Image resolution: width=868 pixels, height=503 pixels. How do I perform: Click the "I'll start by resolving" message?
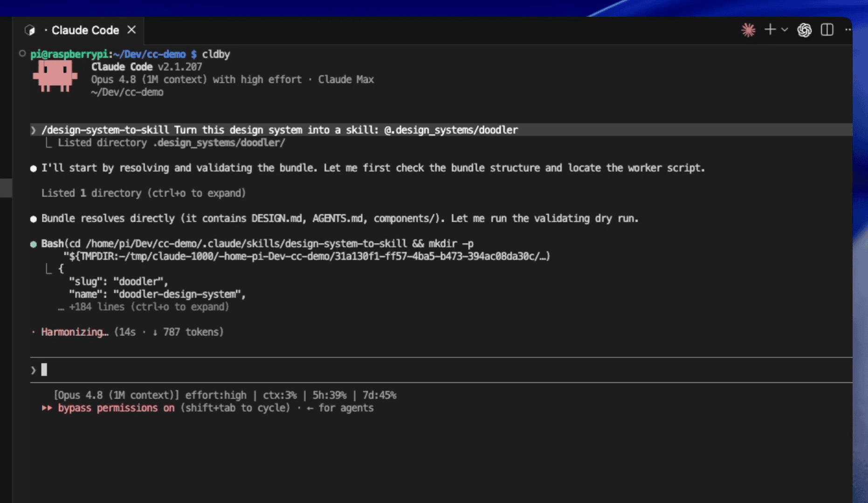(373, 168)
